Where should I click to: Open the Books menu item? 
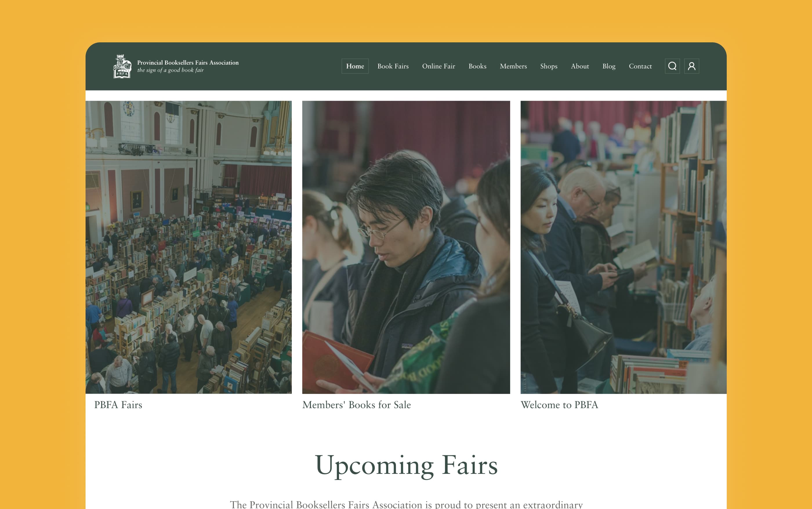pyautogui.click(x=477, y=66)
